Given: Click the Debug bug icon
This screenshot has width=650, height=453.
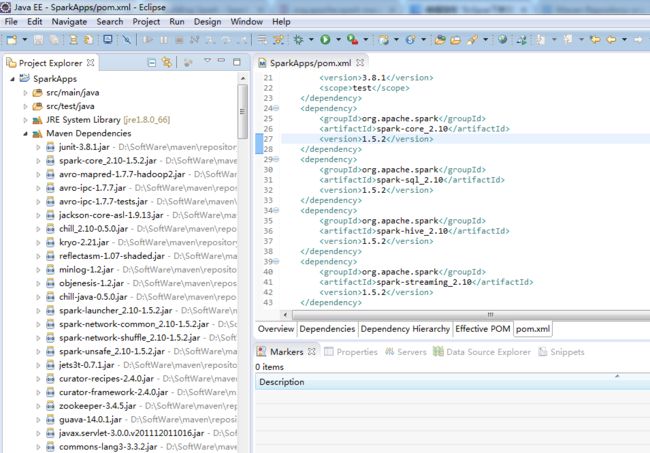Looking at the screenshot, I should 298,40.
